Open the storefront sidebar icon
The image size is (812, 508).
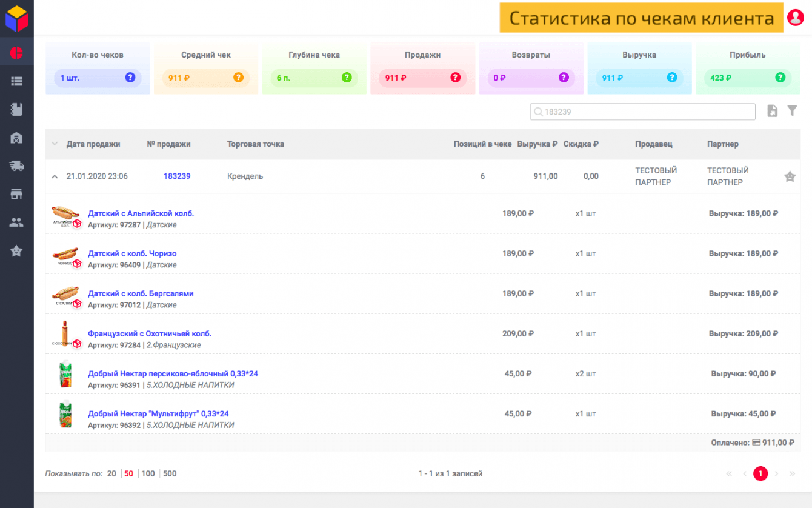click(16, 194)
